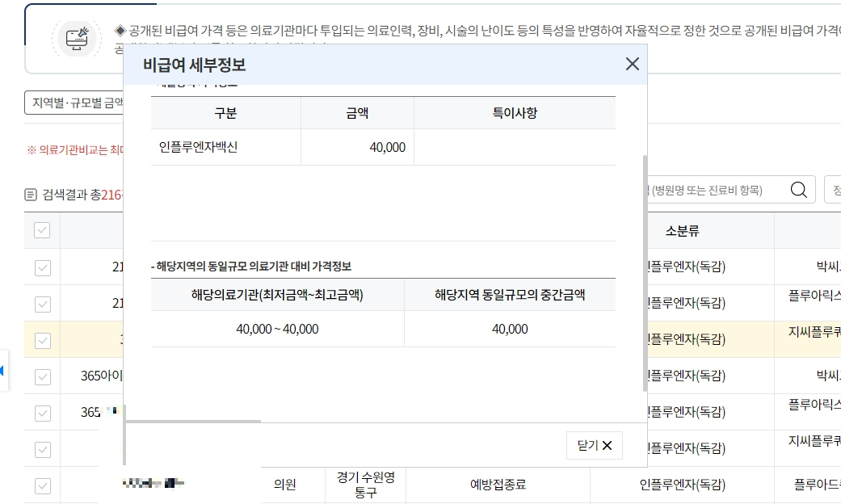Click the 소분류 column header

(682, 231)
